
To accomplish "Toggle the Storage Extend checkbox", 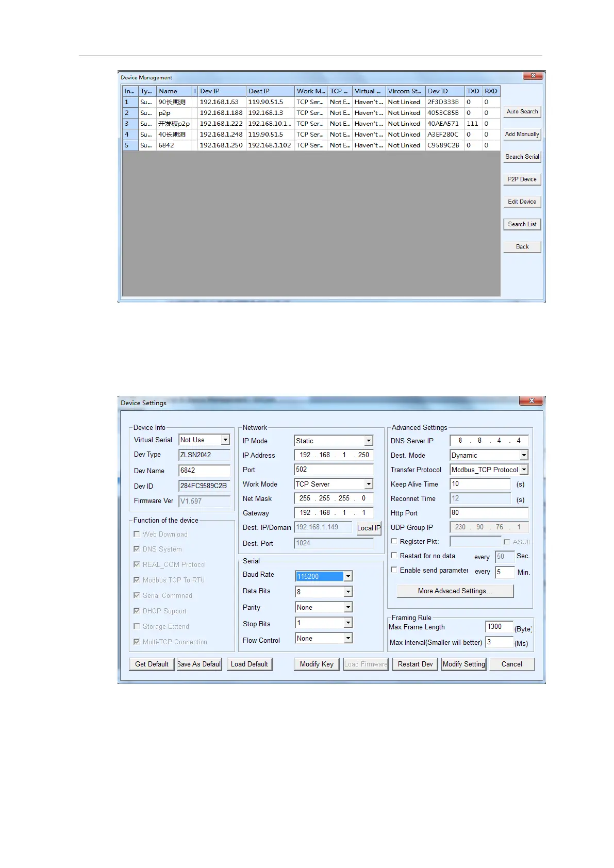I will coord(137,626).
